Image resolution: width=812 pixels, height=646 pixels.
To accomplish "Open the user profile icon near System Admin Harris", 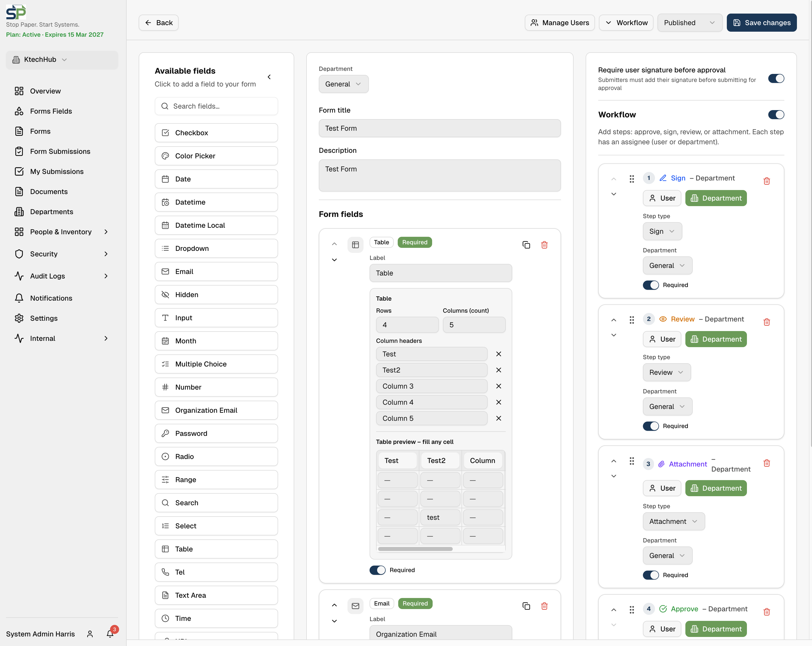I will (90, 634).
